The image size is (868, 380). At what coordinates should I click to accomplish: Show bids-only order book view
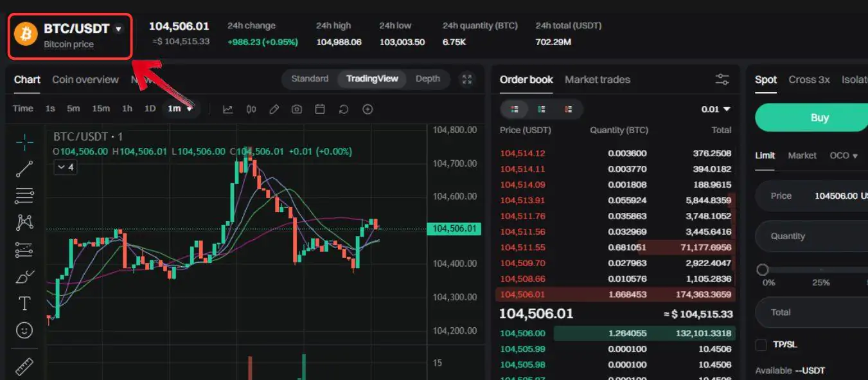(x=542, y=109)
